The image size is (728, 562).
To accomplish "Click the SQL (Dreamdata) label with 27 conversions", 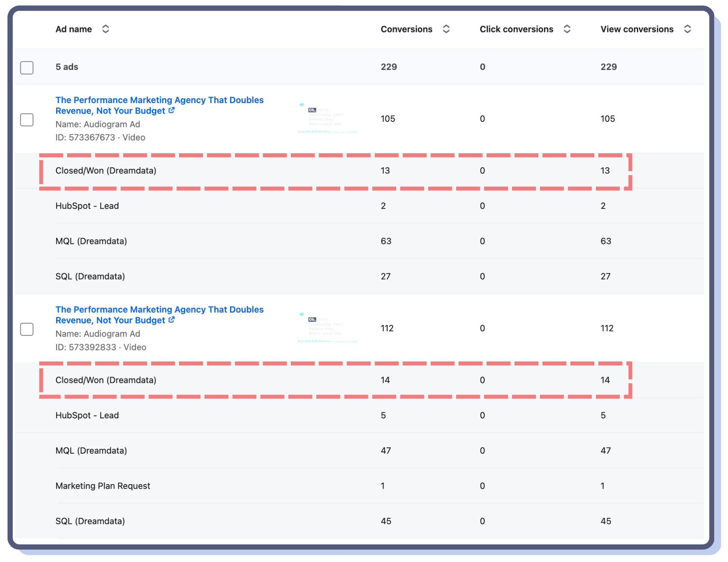I will click(90, 277).
